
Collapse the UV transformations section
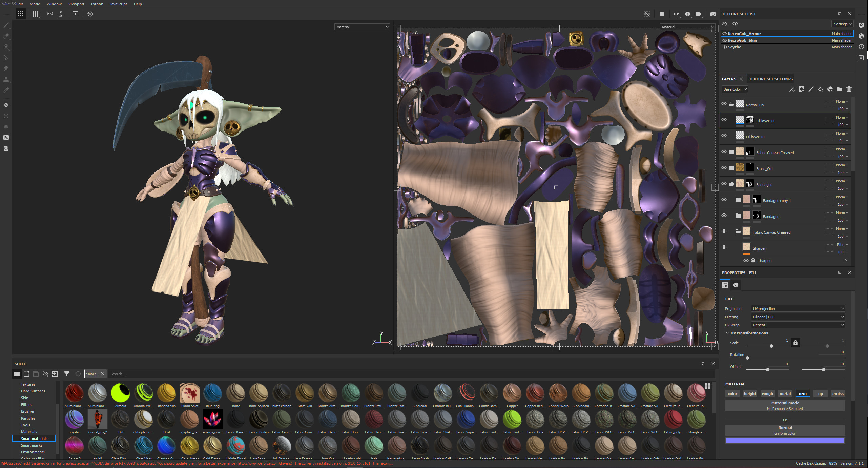[x=727, y=333]
